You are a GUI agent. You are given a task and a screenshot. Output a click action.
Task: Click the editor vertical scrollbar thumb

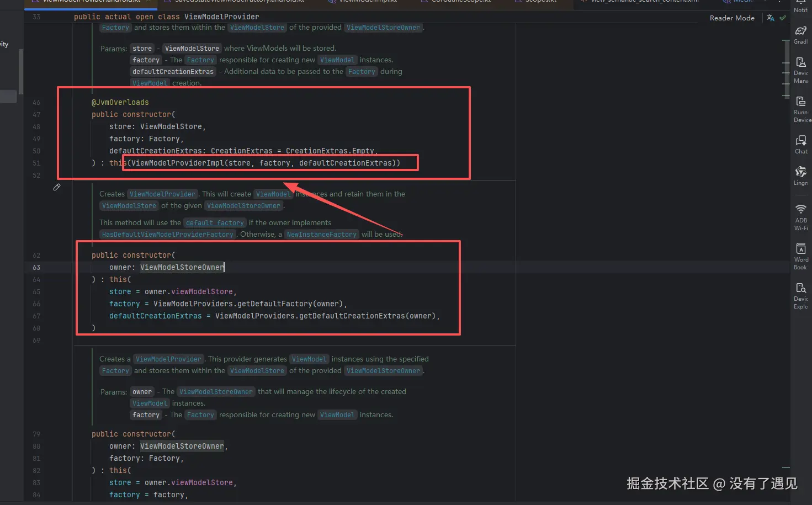786,69
